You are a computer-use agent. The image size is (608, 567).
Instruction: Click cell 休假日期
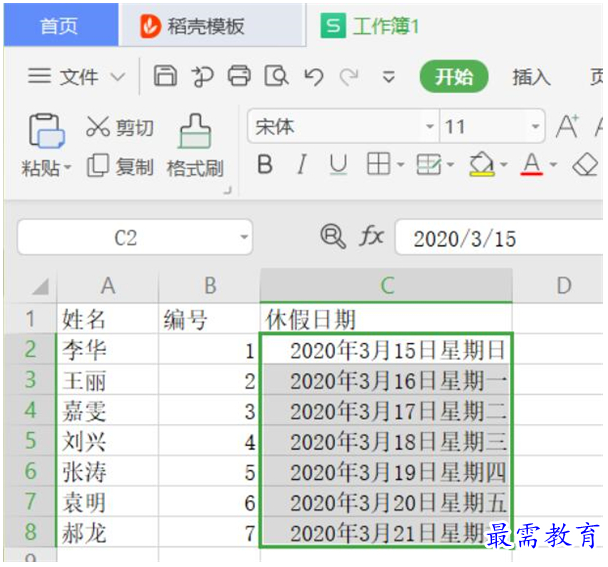click(386, 319)
